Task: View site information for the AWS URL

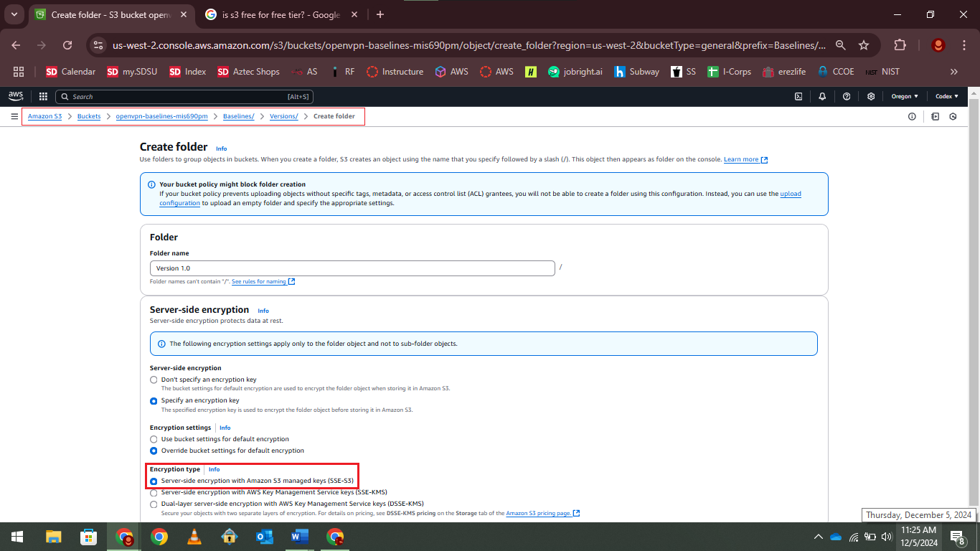Action: [x=99, y=45]
